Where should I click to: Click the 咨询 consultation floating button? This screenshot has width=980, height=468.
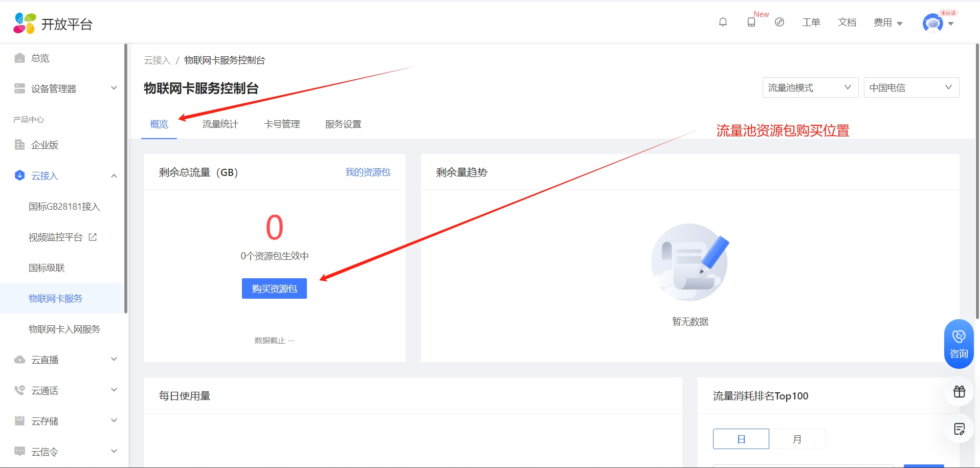click(x=959, y=344)
